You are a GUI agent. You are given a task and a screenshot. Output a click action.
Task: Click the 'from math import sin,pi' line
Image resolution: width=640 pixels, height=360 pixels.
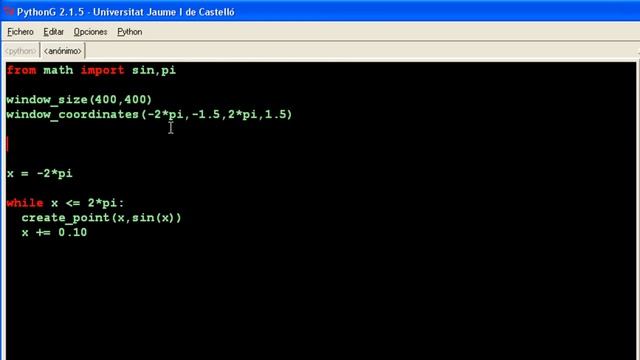tap(91, 70)
